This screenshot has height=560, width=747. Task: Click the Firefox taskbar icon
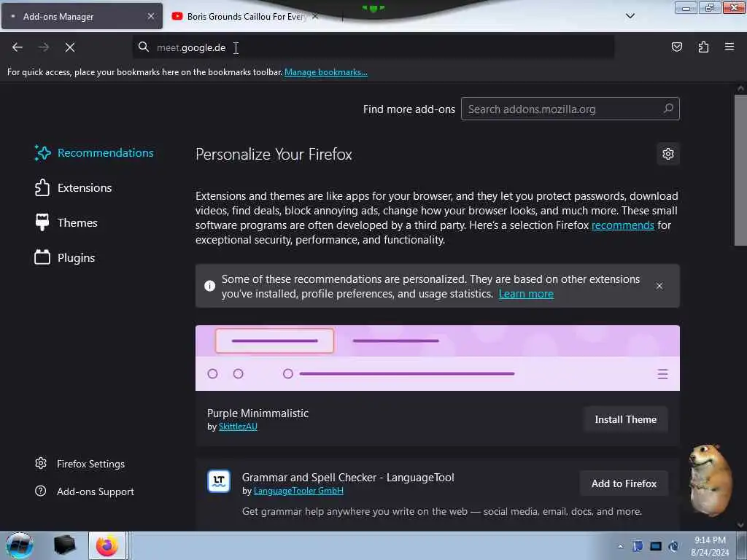click(107, 545)
